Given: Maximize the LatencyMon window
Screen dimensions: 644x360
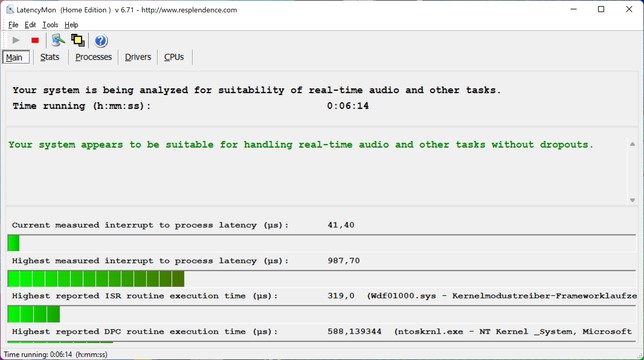Looking at the screenshot, I should (x=601, y=9).
